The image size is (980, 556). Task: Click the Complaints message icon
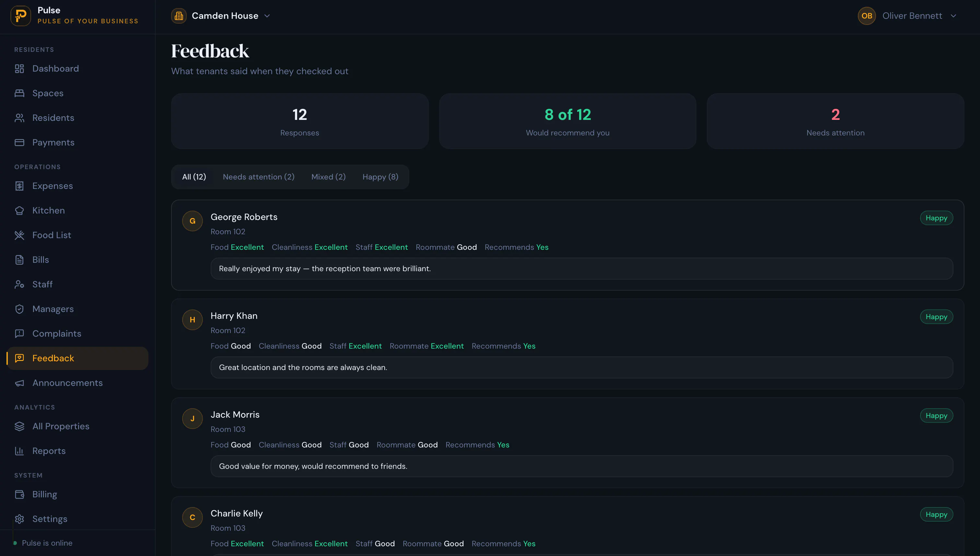[x=19, y=334]
